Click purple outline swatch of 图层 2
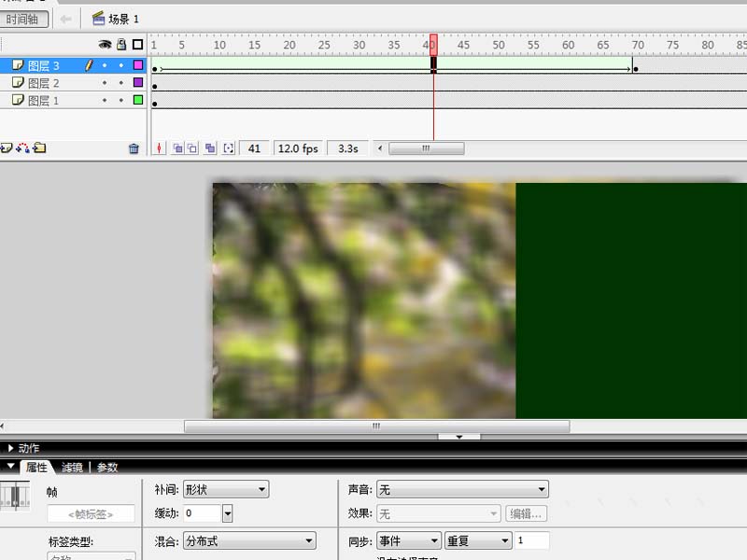Image resolution: width=747 pixels, height=560 pixels. [138, 82]
